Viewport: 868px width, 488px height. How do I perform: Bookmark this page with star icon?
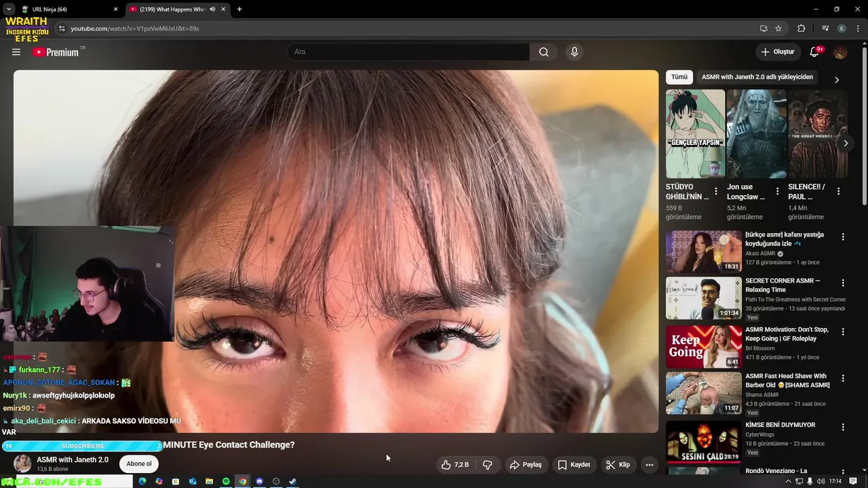pos(778,28)
